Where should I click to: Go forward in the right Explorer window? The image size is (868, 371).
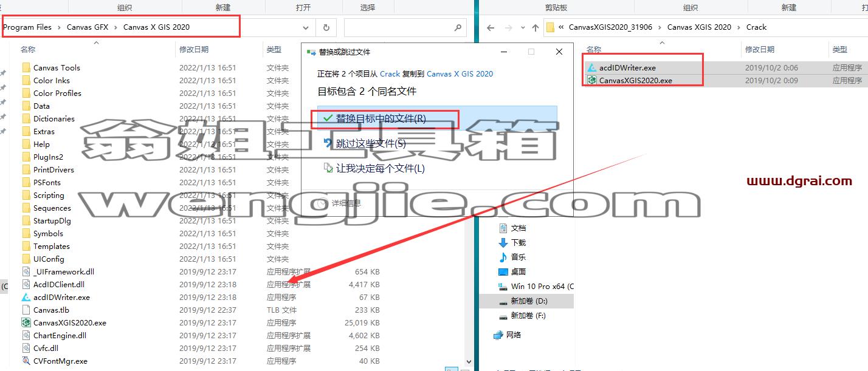tap(509, 27)
